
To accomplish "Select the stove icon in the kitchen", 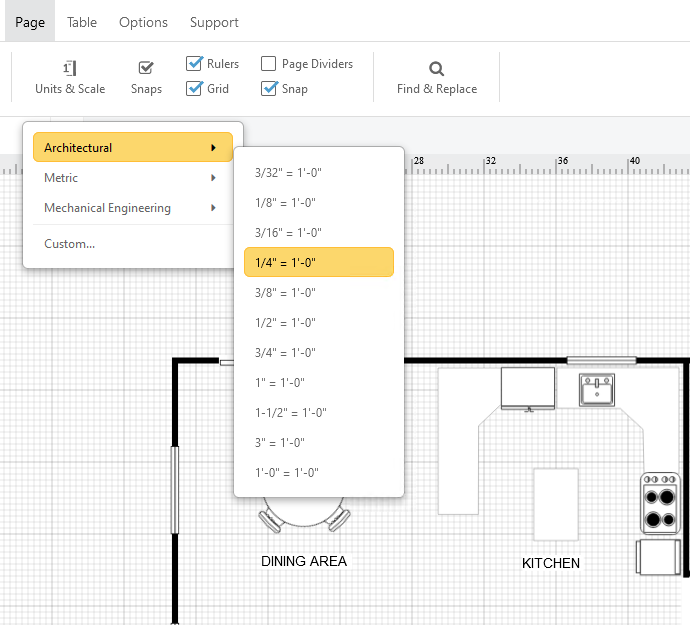I will point(660,504).
